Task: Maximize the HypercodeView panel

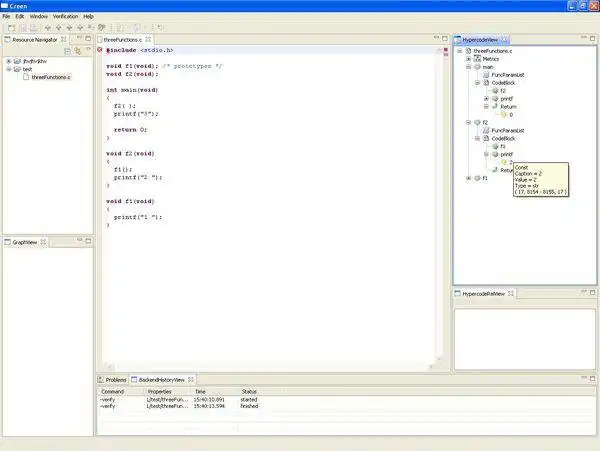Action: [592, 38]
